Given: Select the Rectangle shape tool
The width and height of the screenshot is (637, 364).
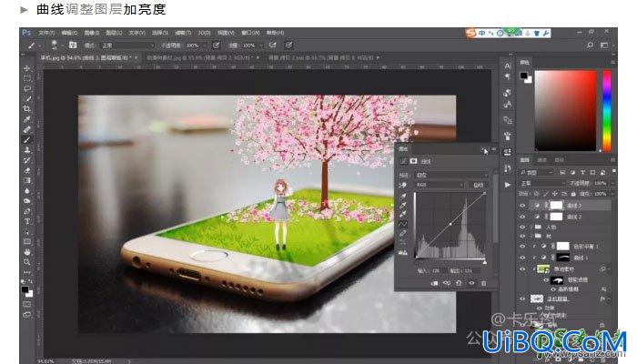Looking at the screenshot, I should (27, 242).
